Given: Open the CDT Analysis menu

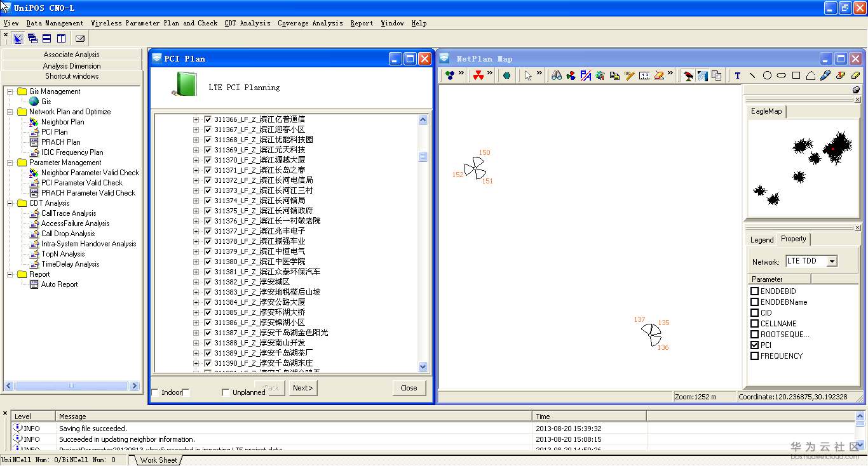Looking at the screenshot, I should point(247,23).
